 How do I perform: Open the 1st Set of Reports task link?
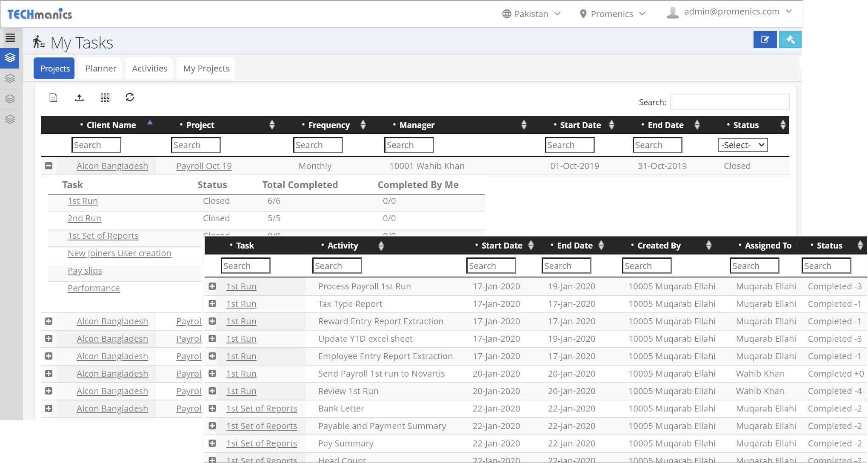(103, 236)
